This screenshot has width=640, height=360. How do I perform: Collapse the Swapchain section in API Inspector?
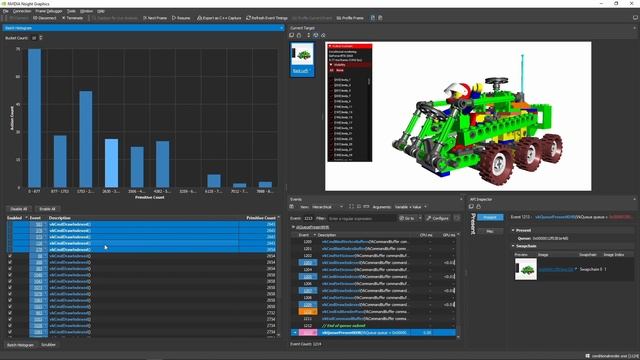513,246
